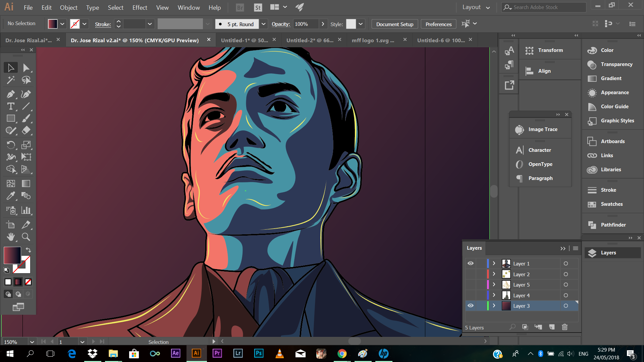Image resolution: width=644 pixels, height=362 pixels.
Task: Click the Opacity value field
Action: coord(306,24)
